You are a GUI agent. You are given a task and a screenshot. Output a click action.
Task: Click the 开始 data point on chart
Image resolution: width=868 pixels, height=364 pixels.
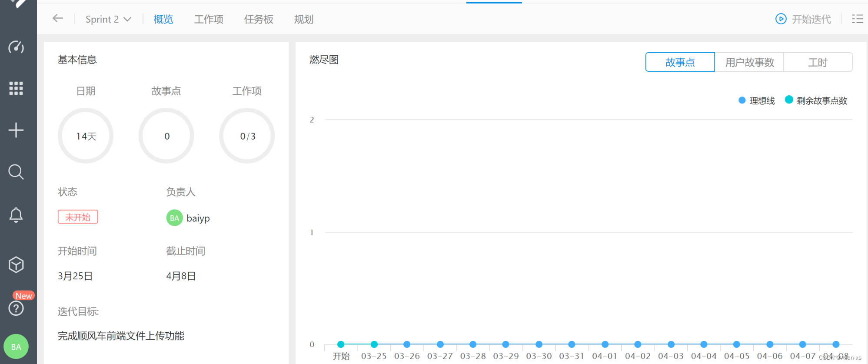point(341,344)
